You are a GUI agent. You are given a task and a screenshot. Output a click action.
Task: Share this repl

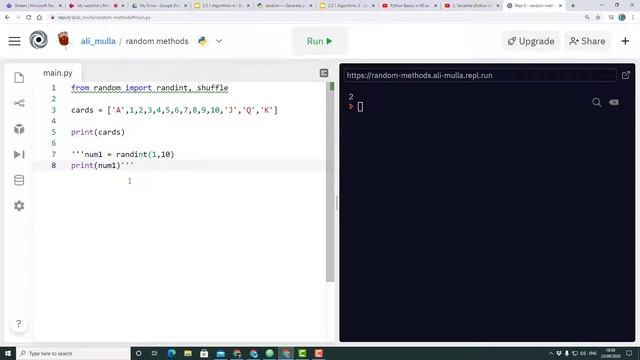[x=587, y=41]
